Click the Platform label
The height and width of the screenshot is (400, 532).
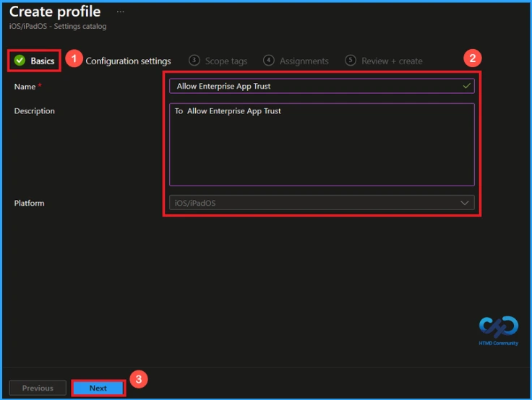29,203
